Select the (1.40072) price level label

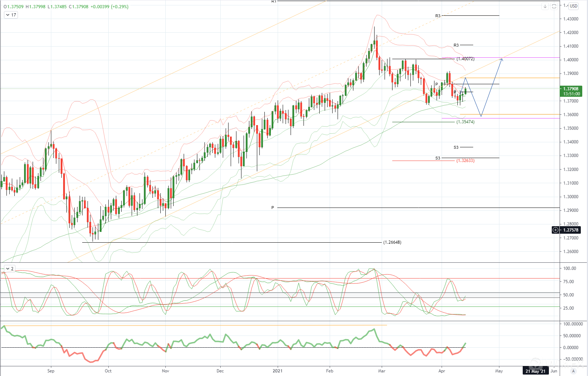(x=465, y=59)
